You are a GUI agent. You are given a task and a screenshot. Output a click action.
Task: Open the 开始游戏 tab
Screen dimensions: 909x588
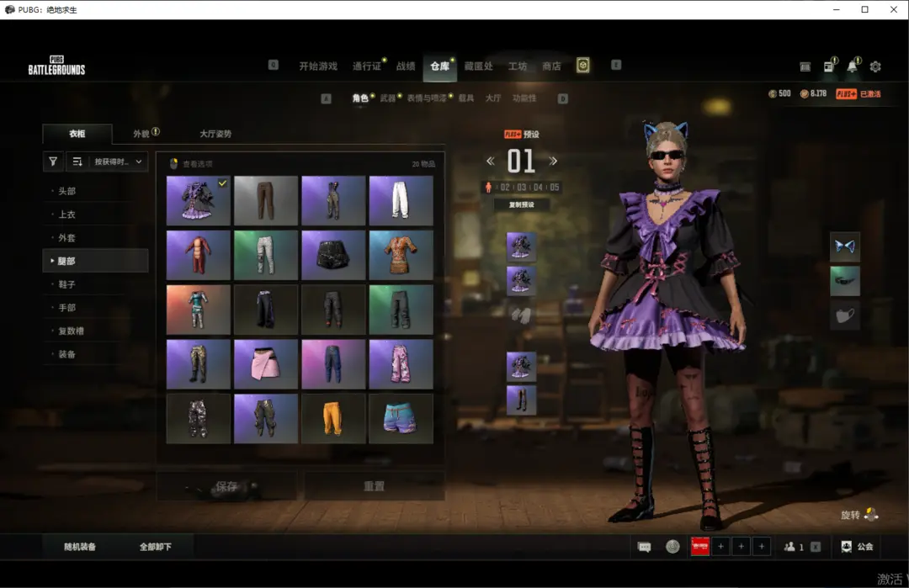click(x=318, y=66)
